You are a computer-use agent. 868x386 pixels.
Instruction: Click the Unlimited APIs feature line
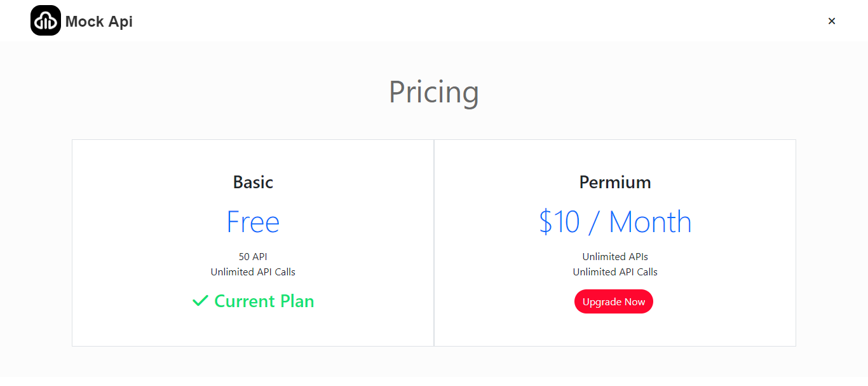pyautogui.click(x=615, y=257)
